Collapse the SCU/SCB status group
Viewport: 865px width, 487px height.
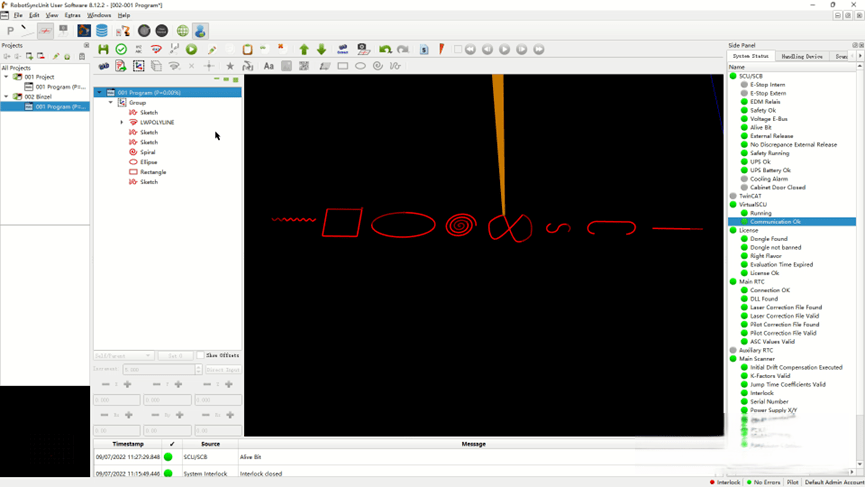pos(732,76)
